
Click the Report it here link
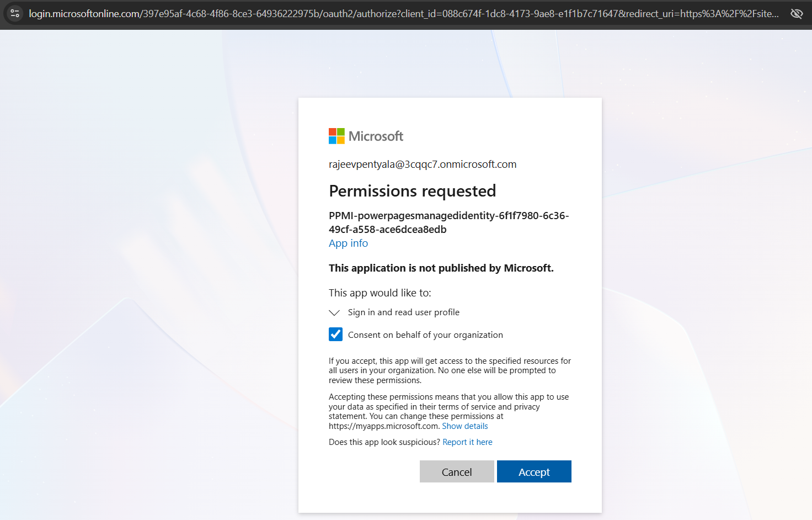(x=467, y=442)
